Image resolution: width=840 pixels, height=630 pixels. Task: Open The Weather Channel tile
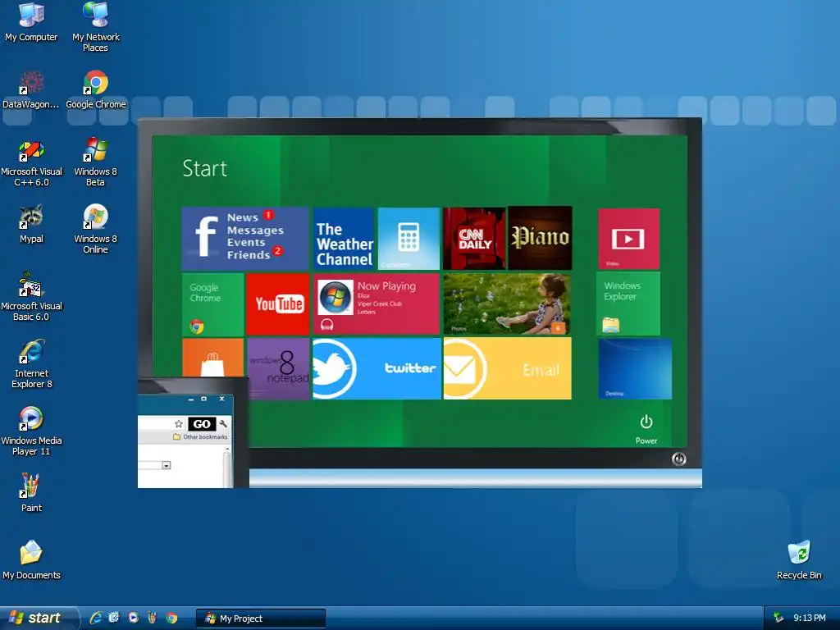pos(344,239)
